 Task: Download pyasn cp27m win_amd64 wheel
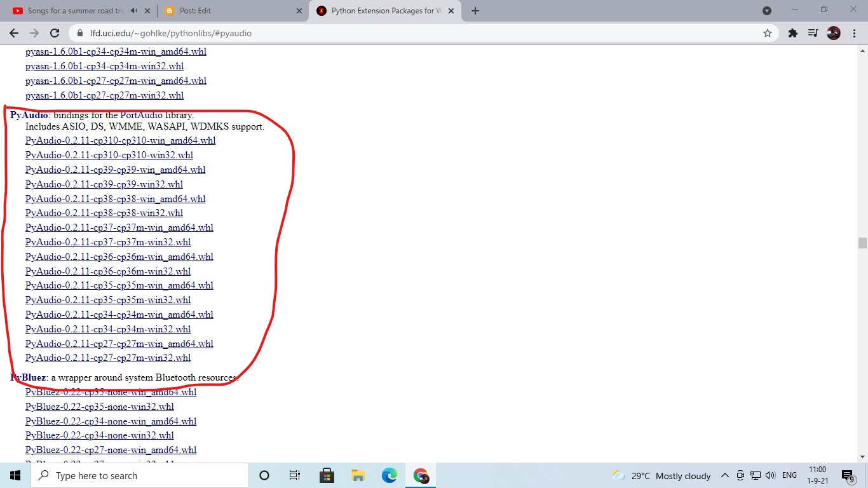116,81
